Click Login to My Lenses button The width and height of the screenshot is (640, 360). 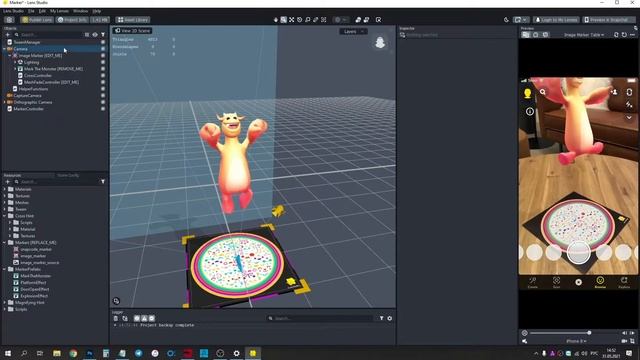point(556,20)
